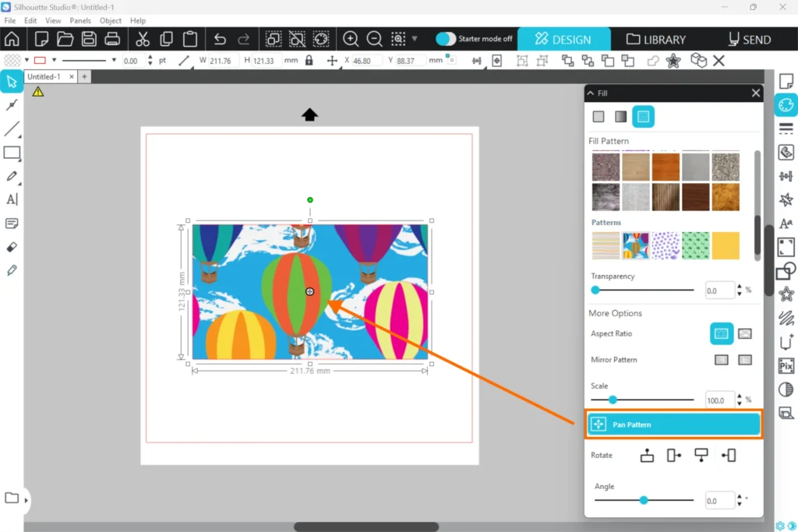This screenshot has width=798, height=532.
Task: Open the SEND tab
Action: tap(749, 39)
